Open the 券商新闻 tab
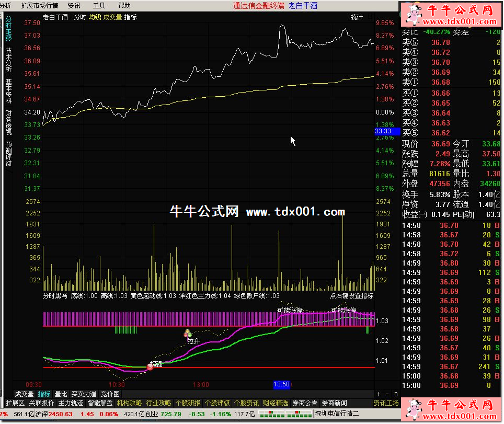The height and width of the screenshot is (424, 504). [x=334, y=403]
